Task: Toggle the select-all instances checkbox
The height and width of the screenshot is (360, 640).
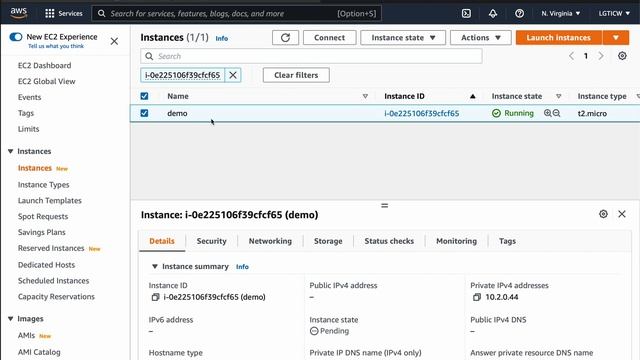Action: [144, 96]
